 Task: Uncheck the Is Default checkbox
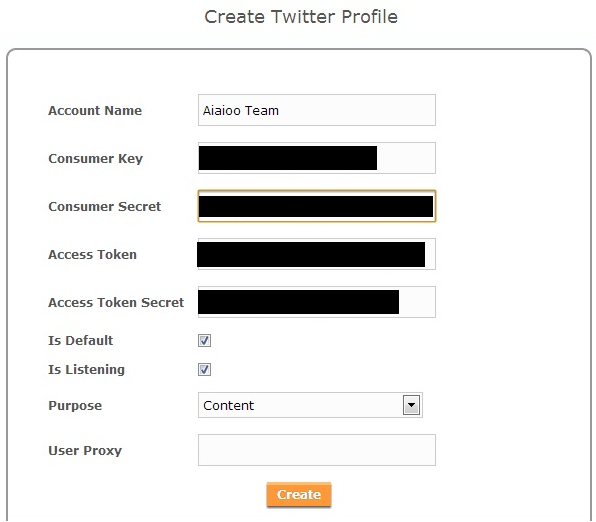click(204, 340)
